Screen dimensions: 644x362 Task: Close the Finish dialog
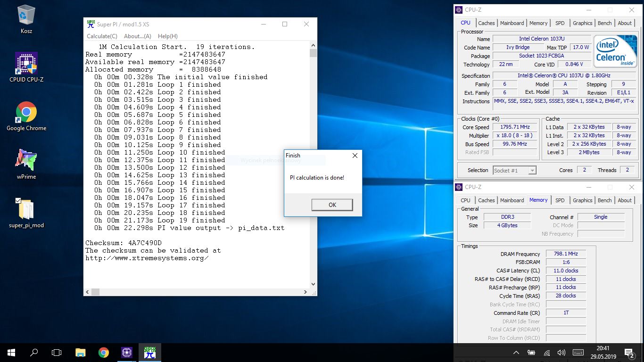coord(355,156)
